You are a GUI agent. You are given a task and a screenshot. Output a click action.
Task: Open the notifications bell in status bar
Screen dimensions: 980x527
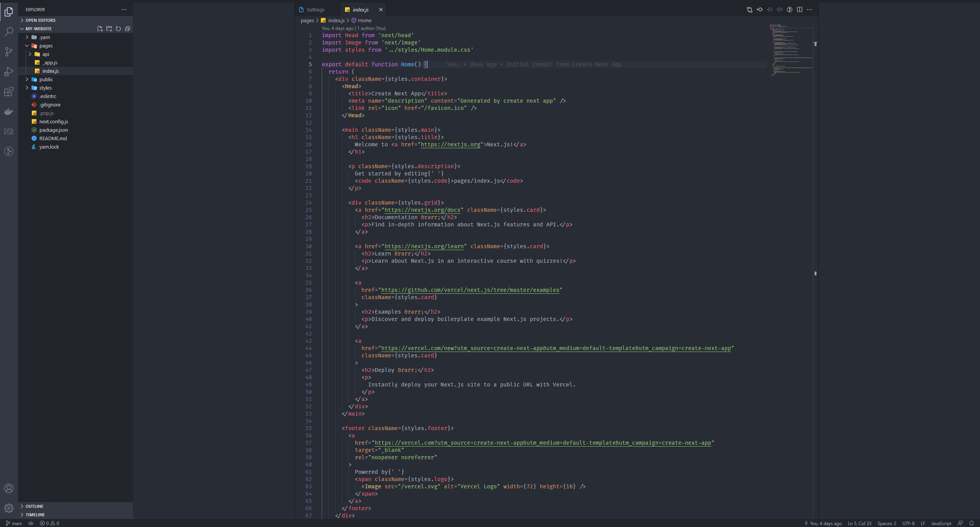click(x=971, y=523)
